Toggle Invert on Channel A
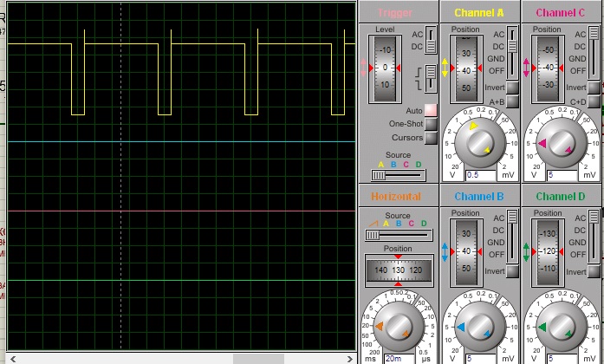This screenshot has width=604, height=364. tap(512, 88)
